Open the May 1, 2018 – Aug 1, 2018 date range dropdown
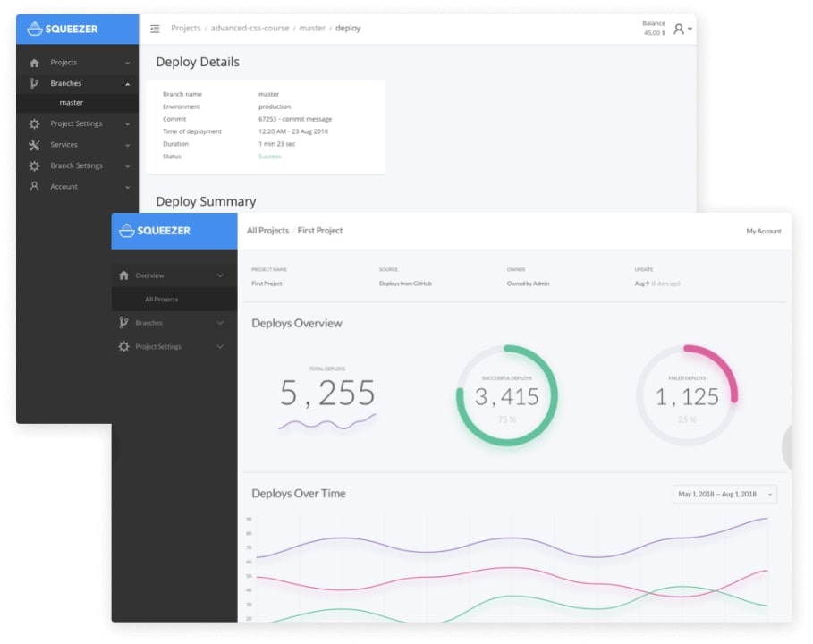 click(724, 494)
